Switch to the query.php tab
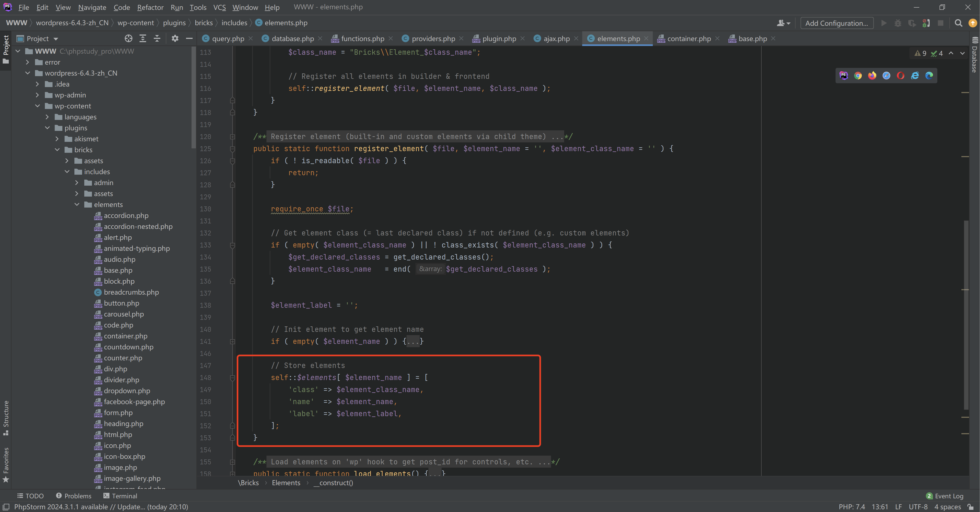This screenshot has width=980, height=512. 228,38
